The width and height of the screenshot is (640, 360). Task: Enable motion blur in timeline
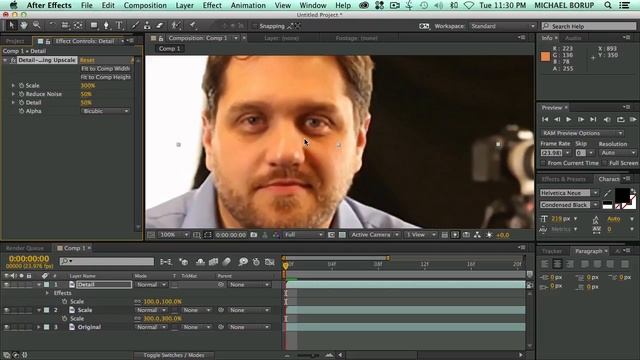227,262
